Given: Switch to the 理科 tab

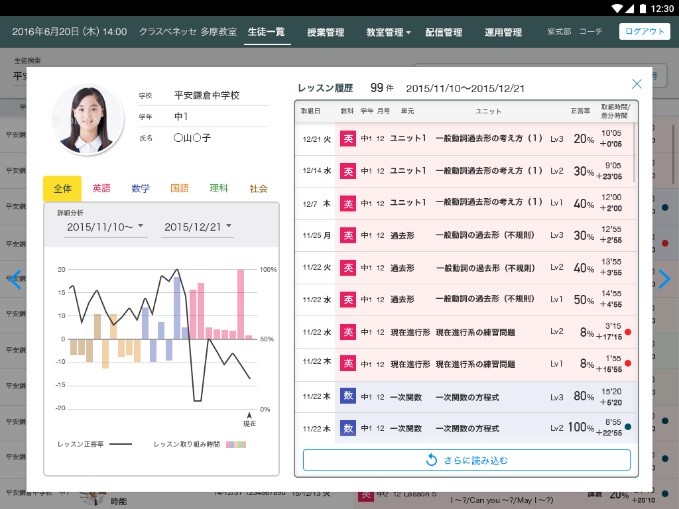Looking at the screenshot, I should (219, 188).
